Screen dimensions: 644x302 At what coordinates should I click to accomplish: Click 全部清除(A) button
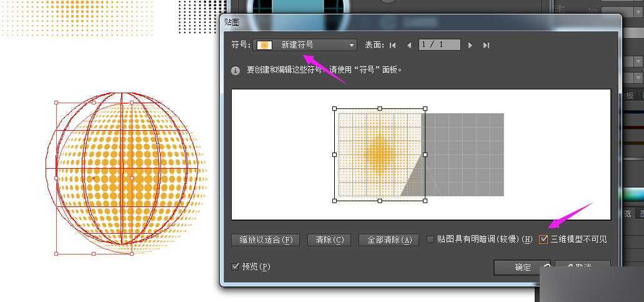click(389, 240)
